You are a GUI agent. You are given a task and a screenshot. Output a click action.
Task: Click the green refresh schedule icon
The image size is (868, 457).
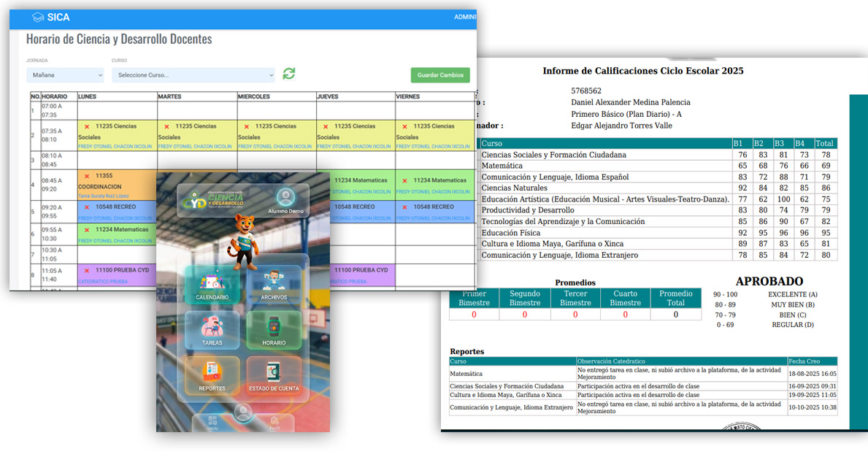289,74
